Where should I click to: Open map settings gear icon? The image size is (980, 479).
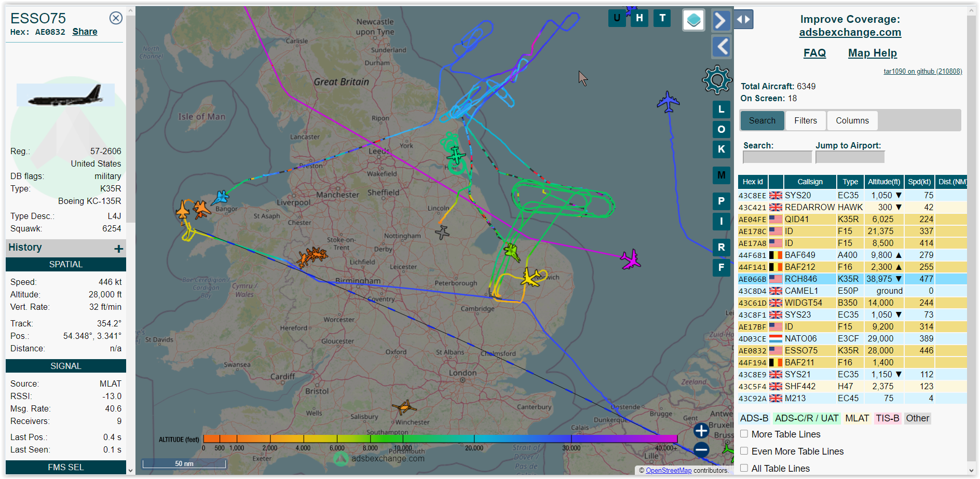717,80
